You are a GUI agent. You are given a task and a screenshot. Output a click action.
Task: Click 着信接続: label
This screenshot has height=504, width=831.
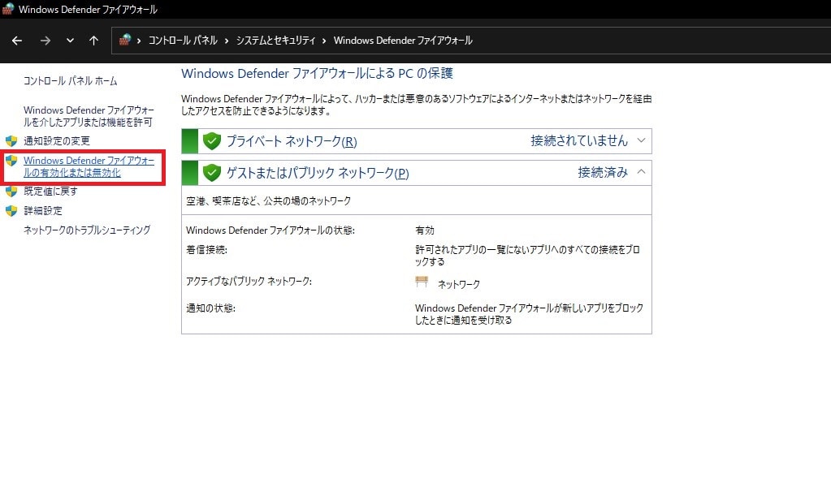[x=206, y=250]
